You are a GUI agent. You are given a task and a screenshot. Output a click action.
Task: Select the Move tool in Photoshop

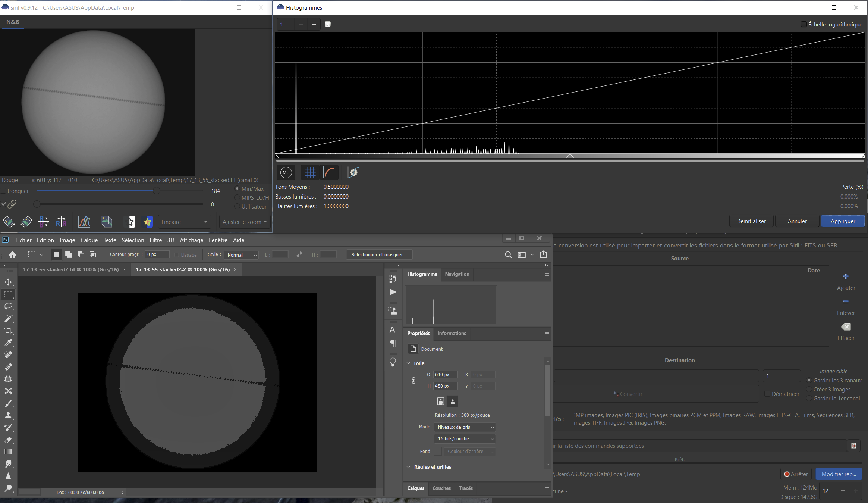click(x=8, y=282)
